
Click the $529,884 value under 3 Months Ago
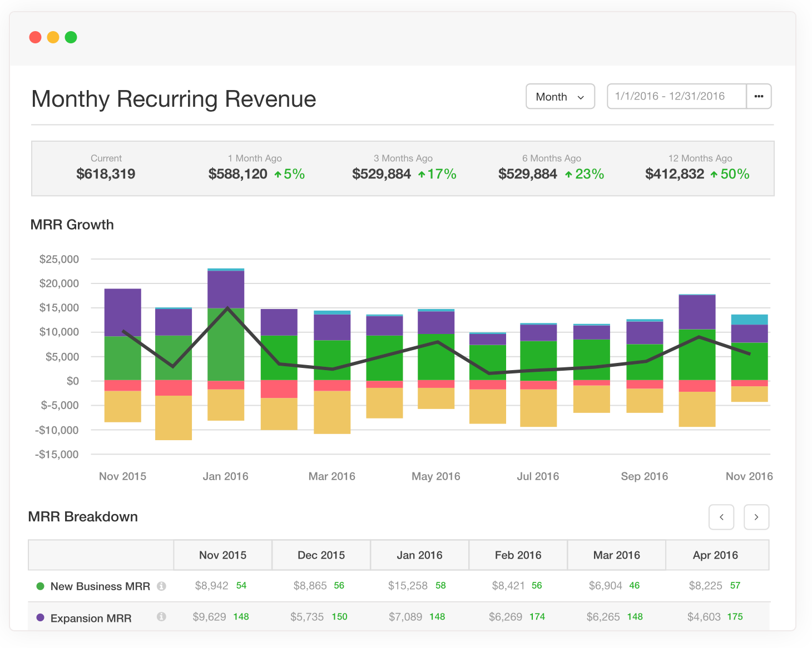pos(382,174)
